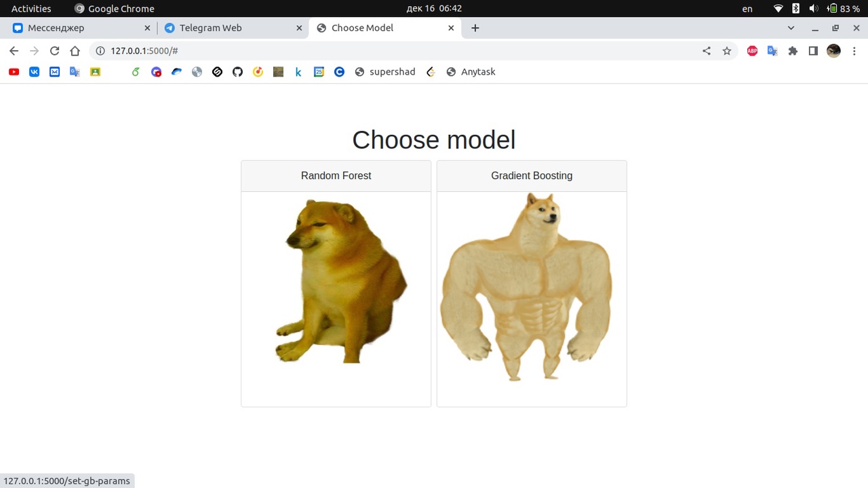The width and height of the screenshot is (868, 488).
Task: Open Bluetooth indicator in system tray
Action: coord(796,9)
